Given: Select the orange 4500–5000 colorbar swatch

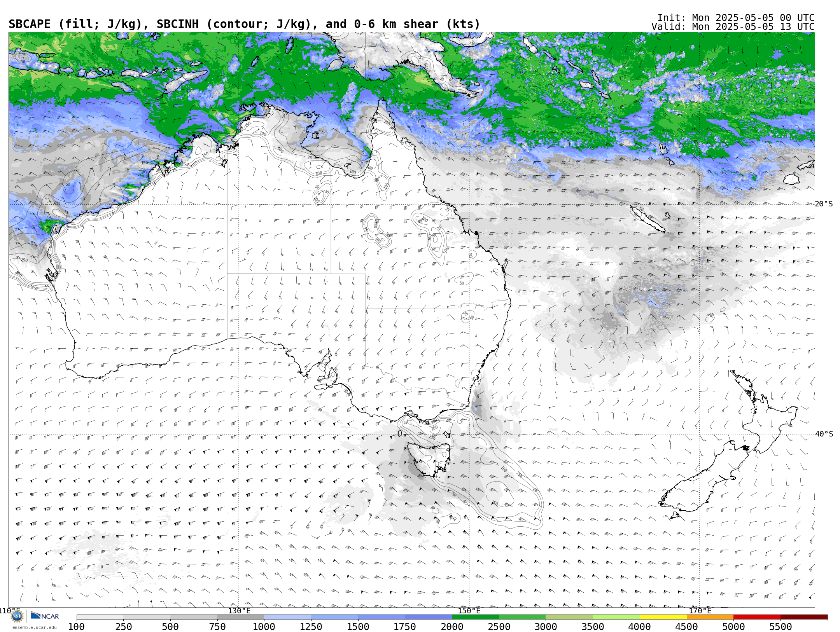Looking at the screenshot, I should (x=710, y=617).
